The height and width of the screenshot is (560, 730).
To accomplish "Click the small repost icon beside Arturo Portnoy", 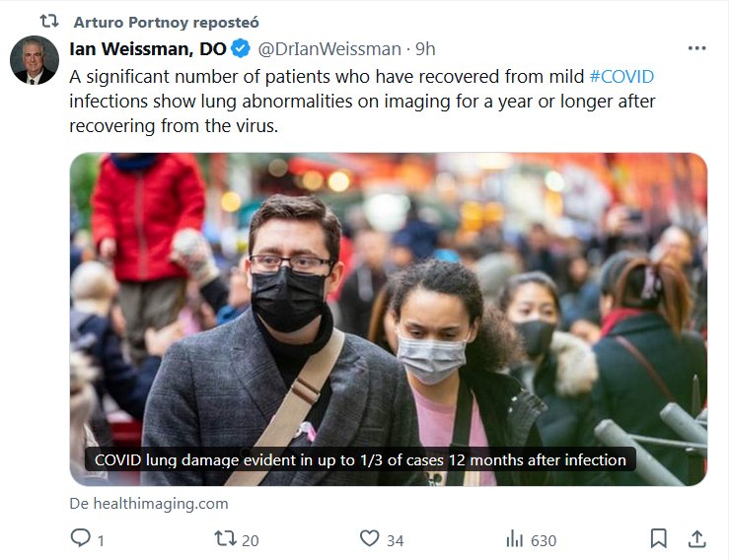I will 49,20.
